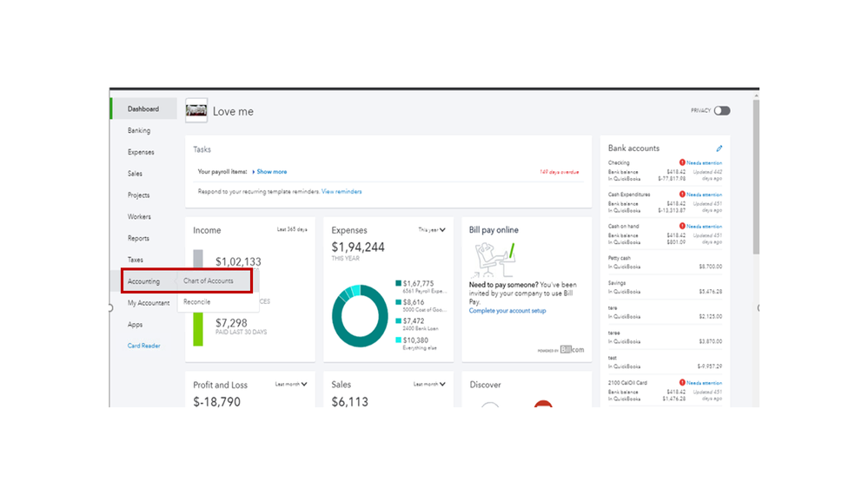This screenshot has width=868, height=488.
Task: Click Complete your account setup link
Action: (x=507, y=310)
